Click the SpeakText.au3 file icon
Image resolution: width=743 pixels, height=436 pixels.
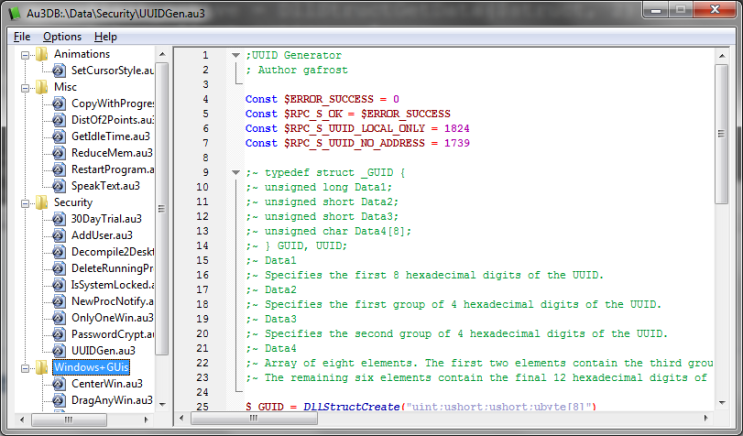59,186
